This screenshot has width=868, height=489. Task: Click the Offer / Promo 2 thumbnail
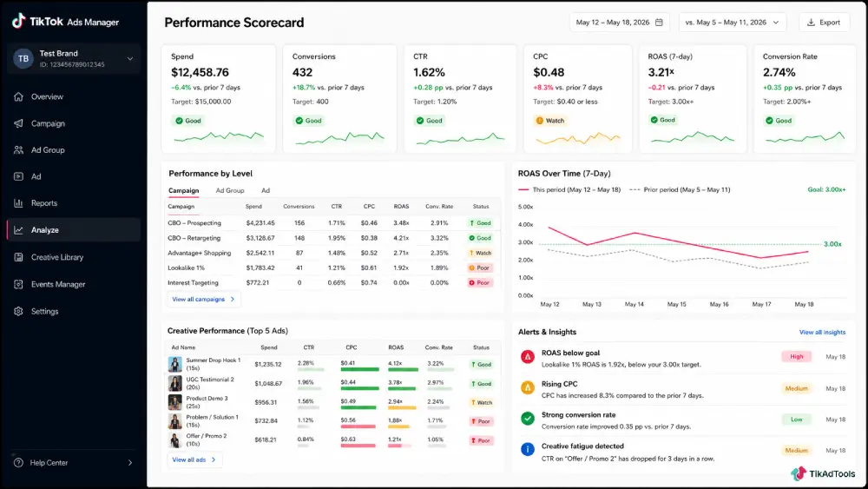tap(175, 439)
